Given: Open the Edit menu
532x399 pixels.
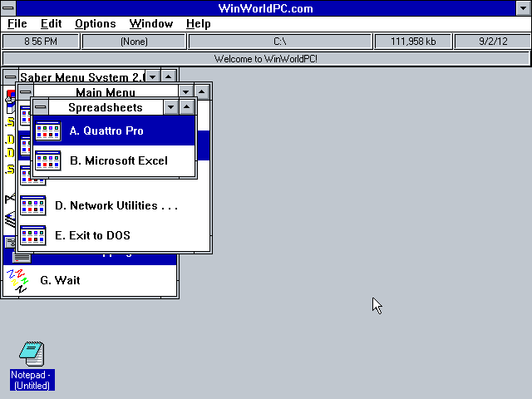Looking at the screenshot, I should 52,24.
